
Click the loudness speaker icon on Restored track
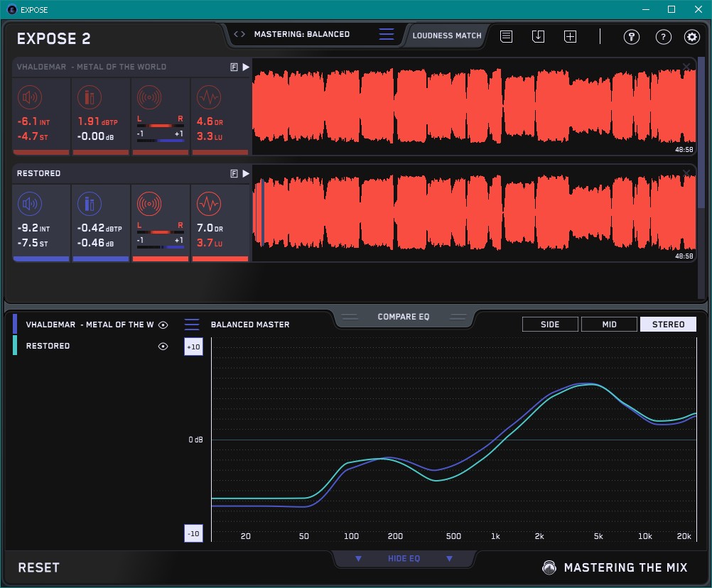29,205
